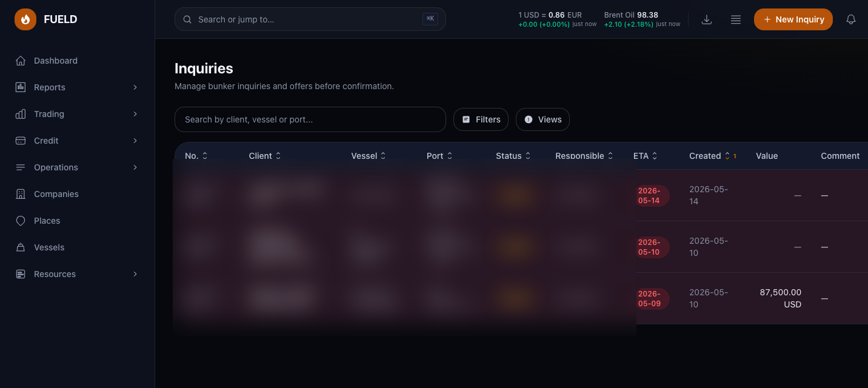Screen dimensions: 868x388
Task: Expand the Resources sidebar section
Action: (77, 274)
